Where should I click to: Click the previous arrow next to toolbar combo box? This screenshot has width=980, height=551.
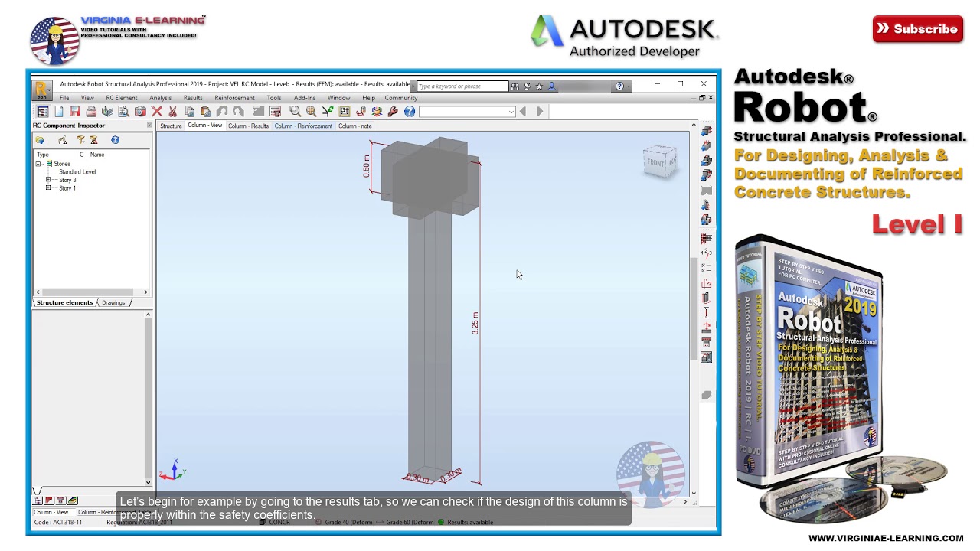(523, 112)
